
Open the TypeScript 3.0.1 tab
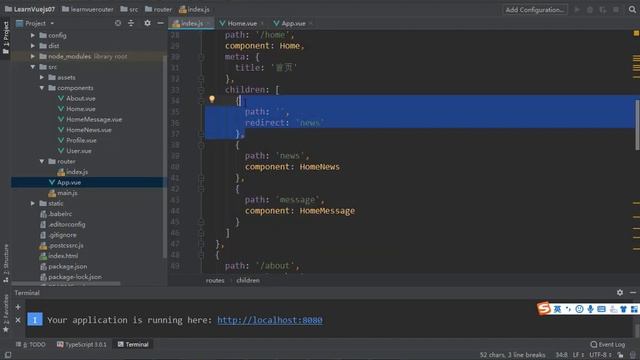(x=82, y=344)
